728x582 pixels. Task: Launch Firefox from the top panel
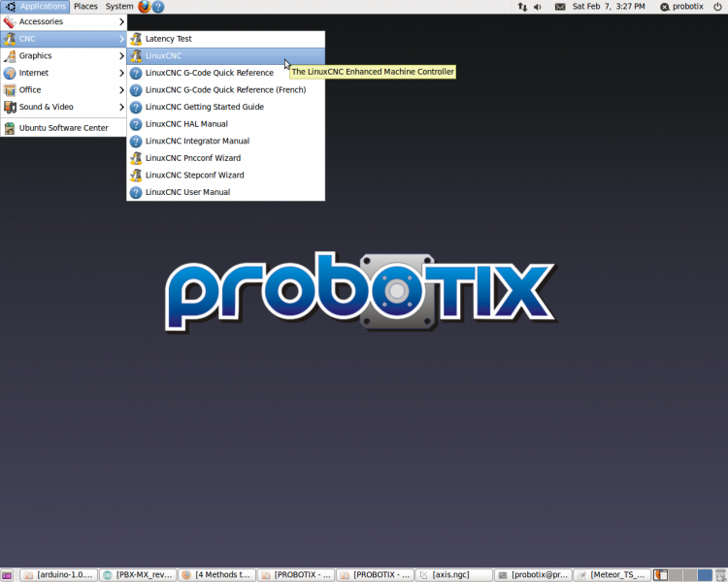145,7
